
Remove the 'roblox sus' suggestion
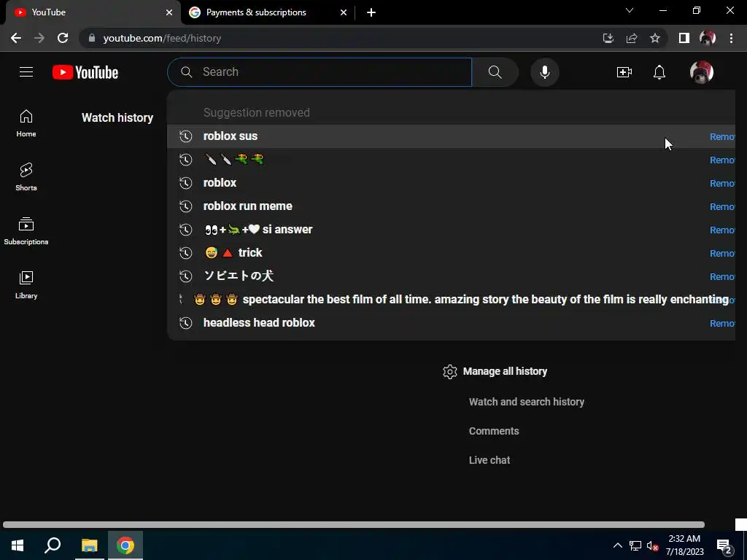coord(722,136)
